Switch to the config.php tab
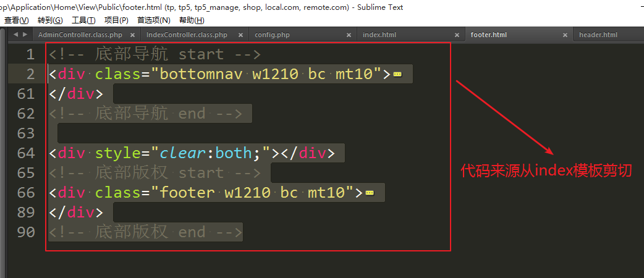The width and height of the screenshot is (644, 278). click(x=274, y=35)
